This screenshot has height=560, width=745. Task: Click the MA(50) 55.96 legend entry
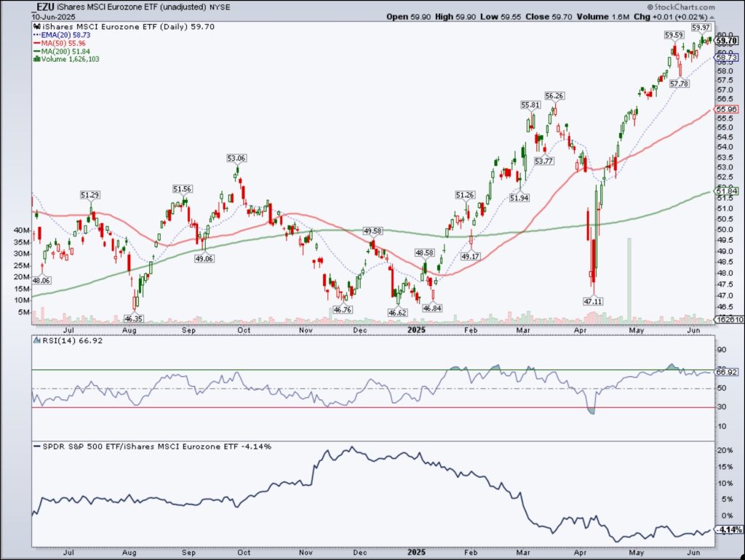(x=60, y=43)
